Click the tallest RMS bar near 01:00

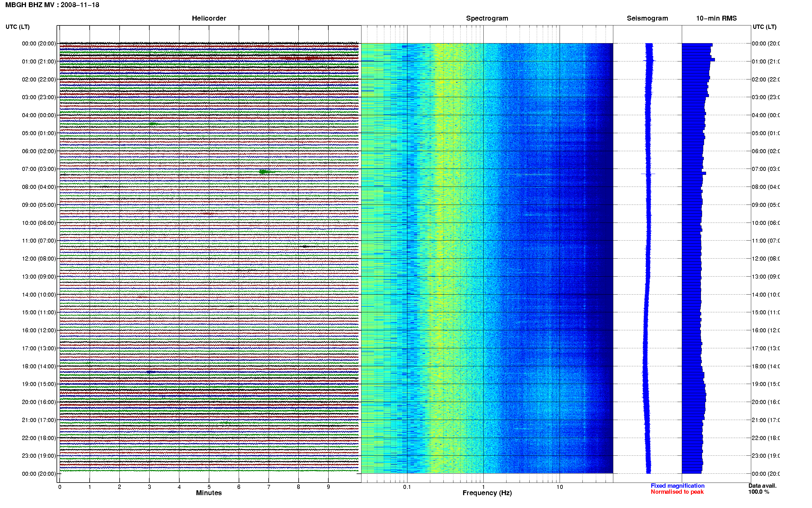(x=698, y=60)
